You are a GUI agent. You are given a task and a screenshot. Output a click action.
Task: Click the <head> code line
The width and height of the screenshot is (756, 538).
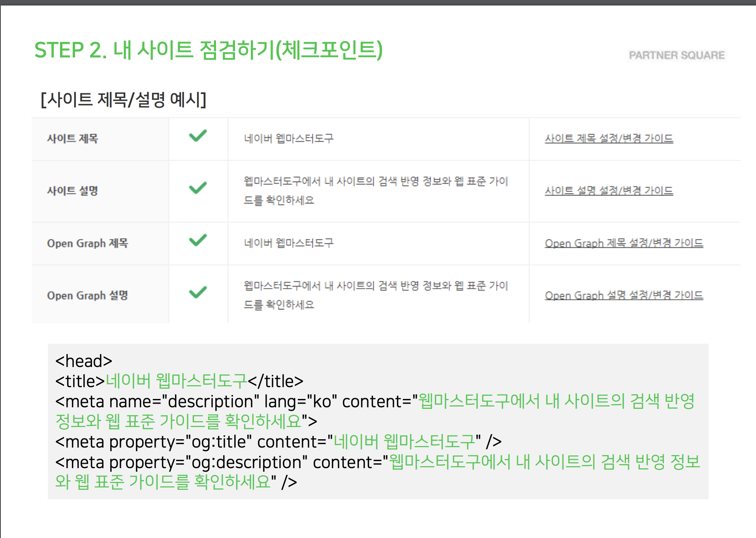pos(84,361)
